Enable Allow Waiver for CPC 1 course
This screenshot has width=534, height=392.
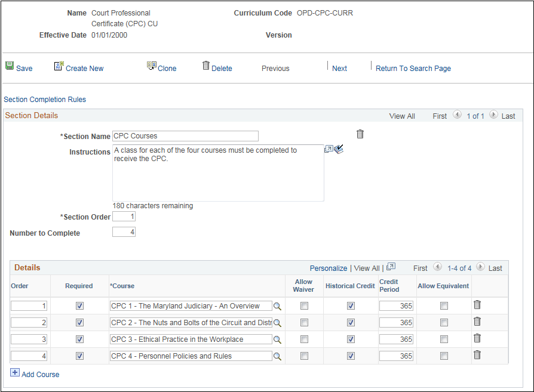tap(304, 306)
